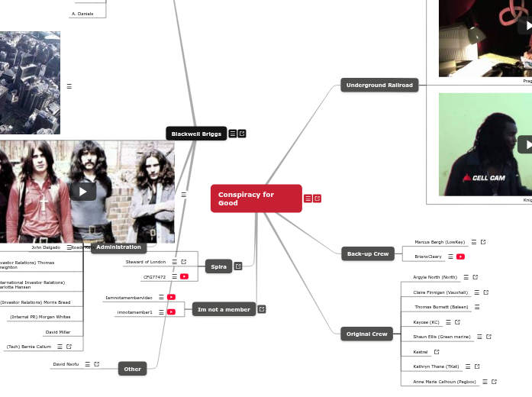
Task: Click the Other topic node
Action: pos(133,369)
